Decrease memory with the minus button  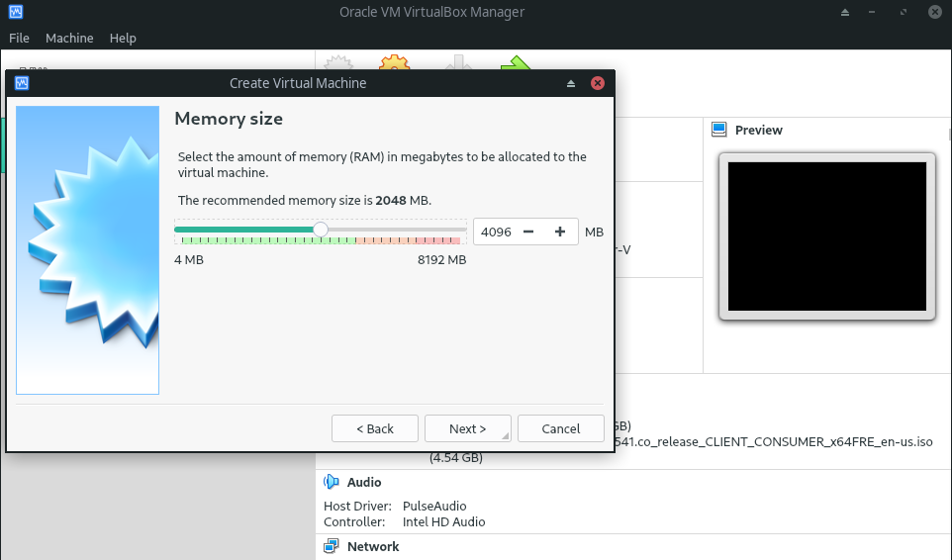point(528,232)
